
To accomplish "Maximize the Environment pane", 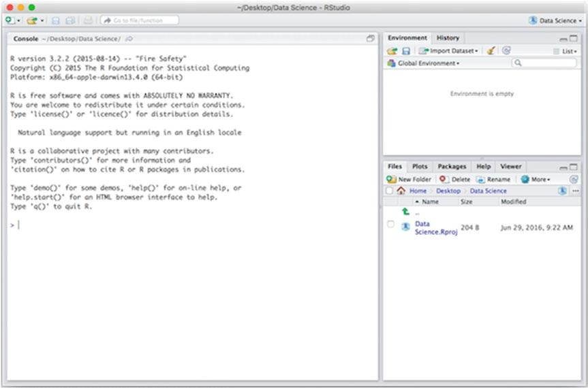I will (574, 39).
